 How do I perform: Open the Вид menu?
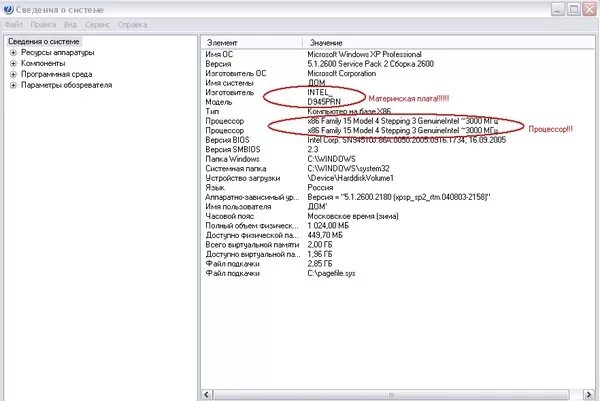point(70,24)
